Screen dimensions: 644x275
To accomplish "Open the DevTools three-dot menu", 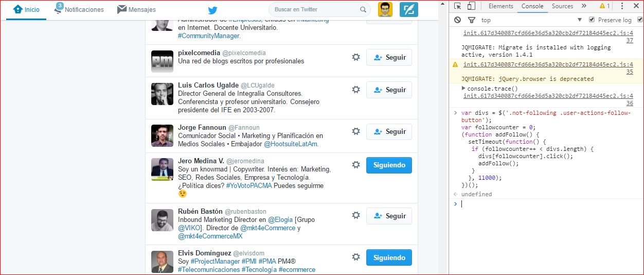I will (x=622, y=6).
